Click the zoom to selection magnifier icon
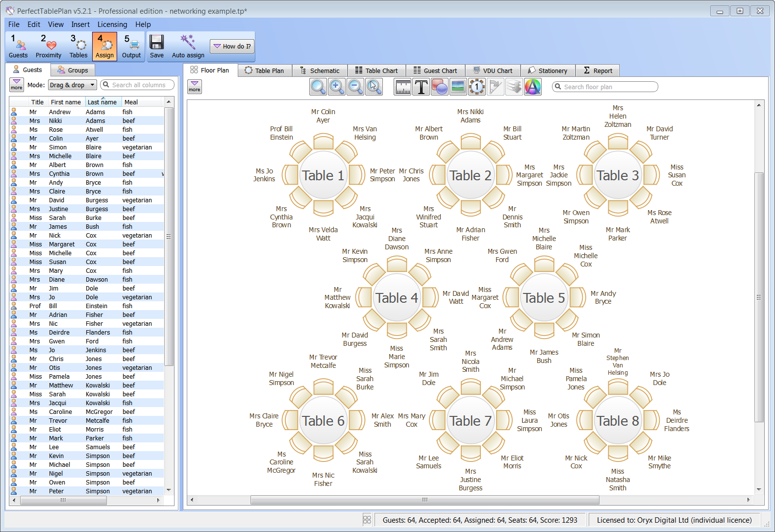This screenshot has height=532, width=775. pos(374,87)
